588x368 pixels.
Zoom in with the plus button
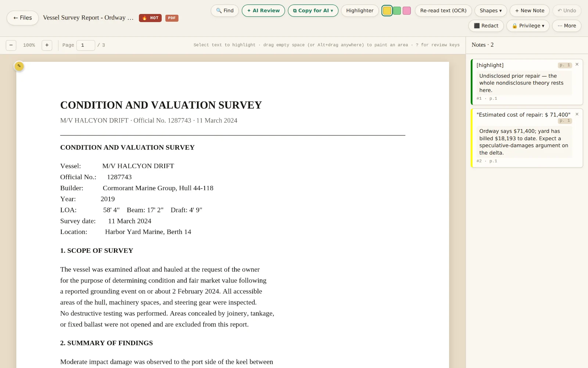pos(47,45)
